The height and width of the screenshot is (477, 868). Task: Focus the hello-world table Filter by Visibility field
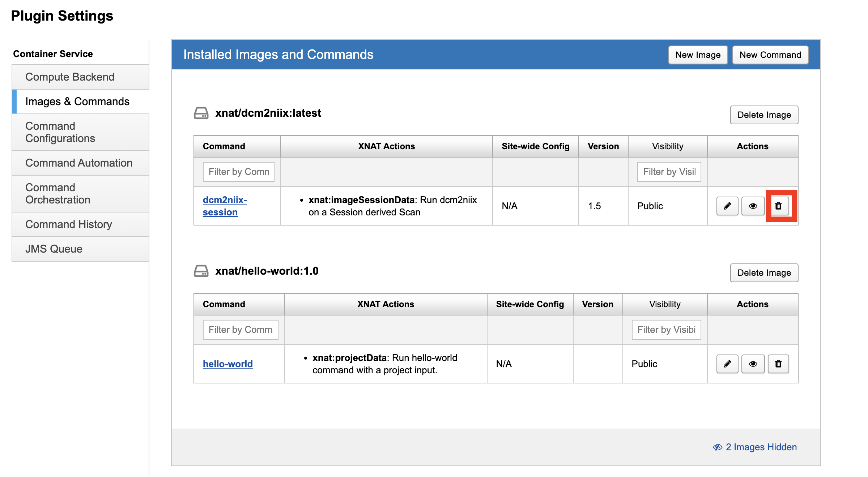(x=666, y=330)
